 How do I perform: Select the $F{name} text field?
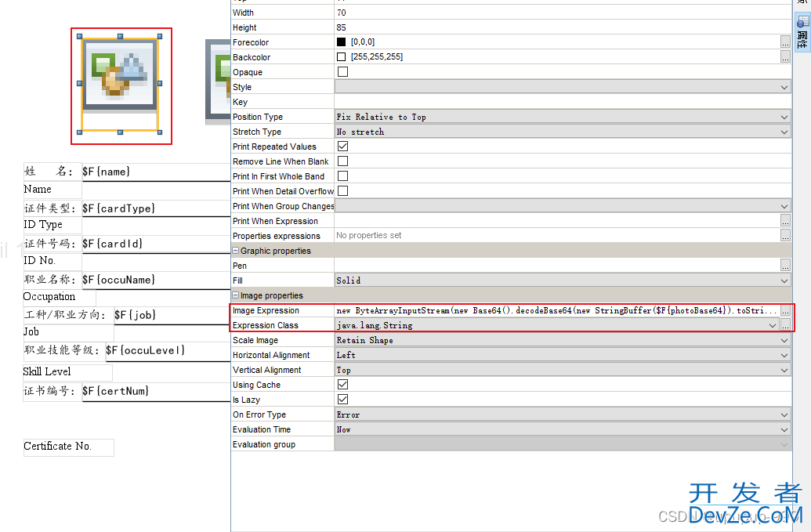156,172
